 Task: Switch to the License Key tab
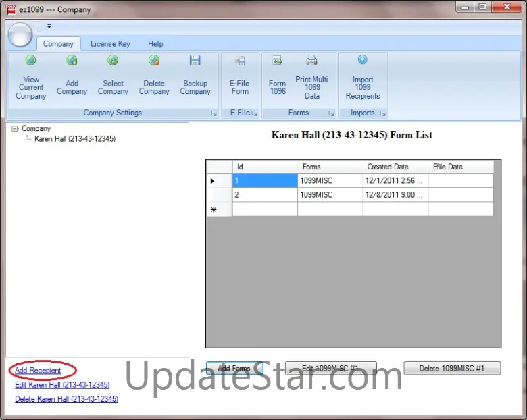tap(110, 44)
